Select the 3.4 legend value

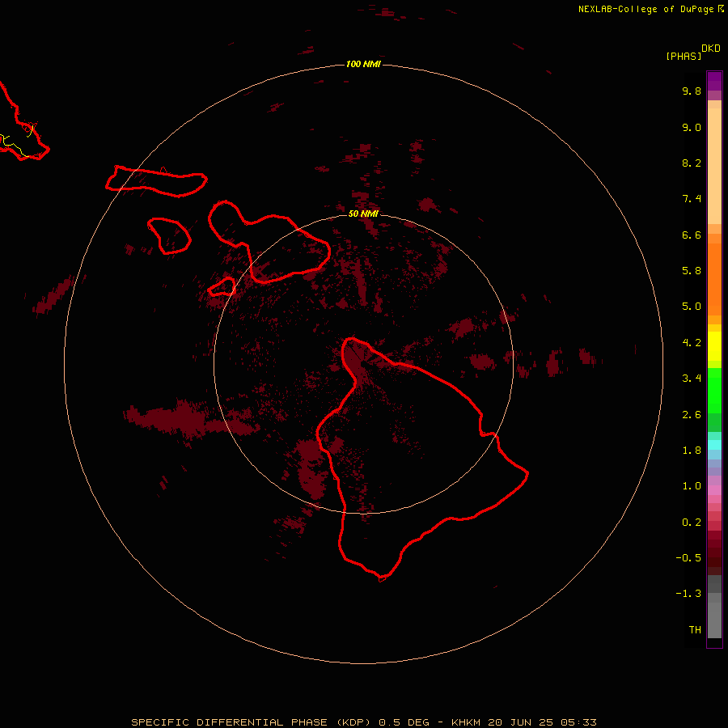(692, 379)
